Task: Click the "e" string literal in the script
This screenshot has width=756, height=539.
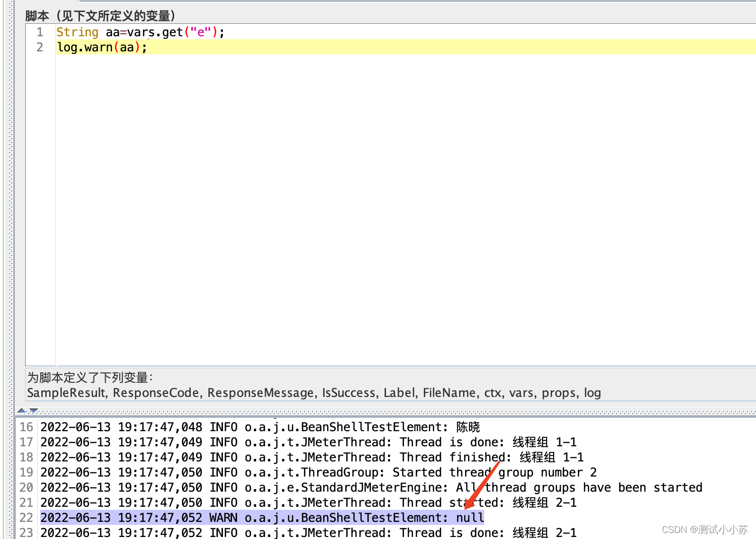Action: pos(201,32)
